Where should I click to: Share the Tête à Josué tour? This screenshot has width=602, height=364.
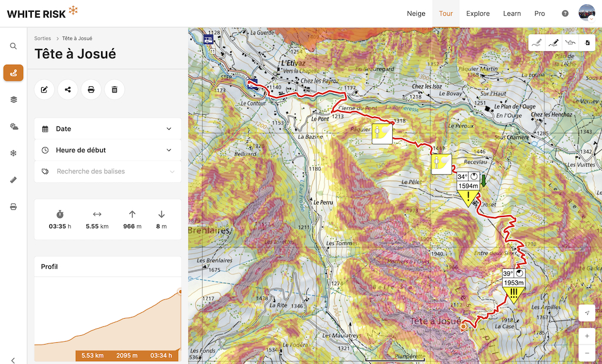[x=68, y=89]
